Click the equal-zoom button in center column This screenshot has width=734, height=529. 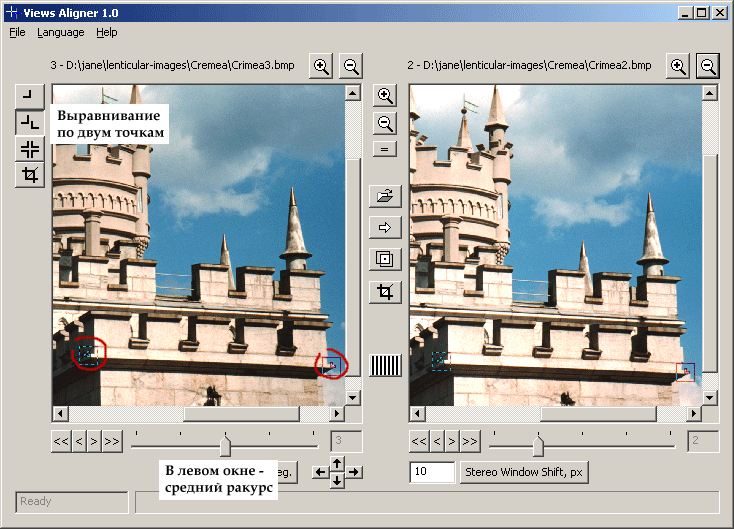point(385,149)
